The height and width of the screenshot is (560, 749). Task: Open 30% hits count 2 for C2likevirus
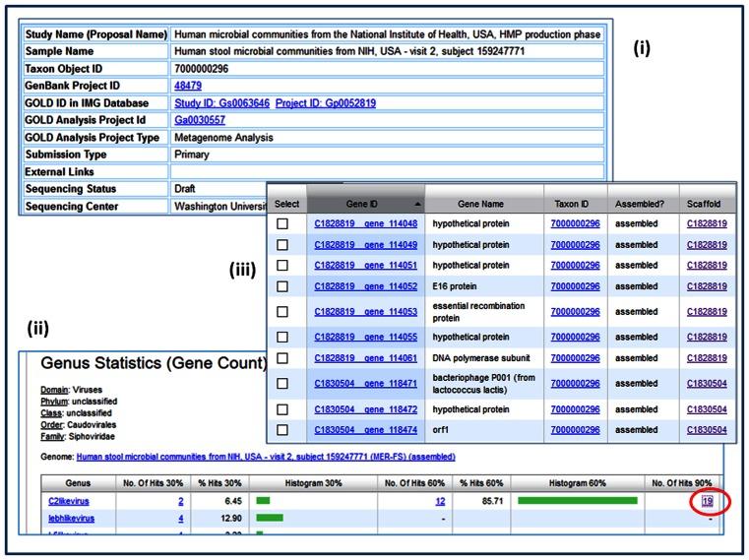[180, 501]
